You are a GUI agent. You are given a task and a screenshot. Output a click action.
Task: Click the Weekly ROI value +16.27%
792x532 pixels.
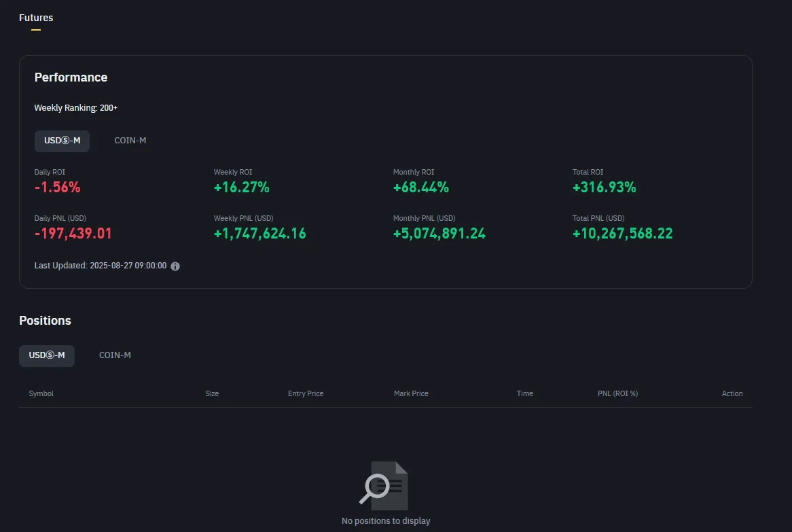242,188
